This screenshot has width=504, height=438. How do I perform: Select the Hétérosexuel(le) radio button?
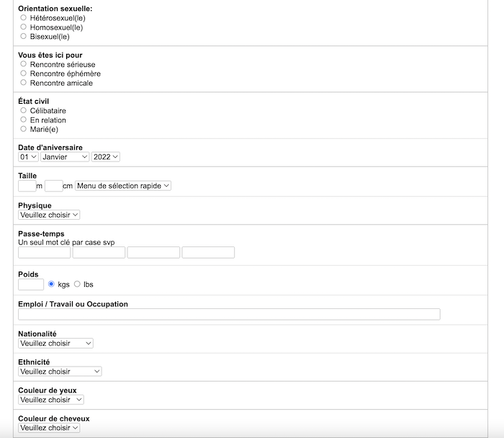(23, 17)
